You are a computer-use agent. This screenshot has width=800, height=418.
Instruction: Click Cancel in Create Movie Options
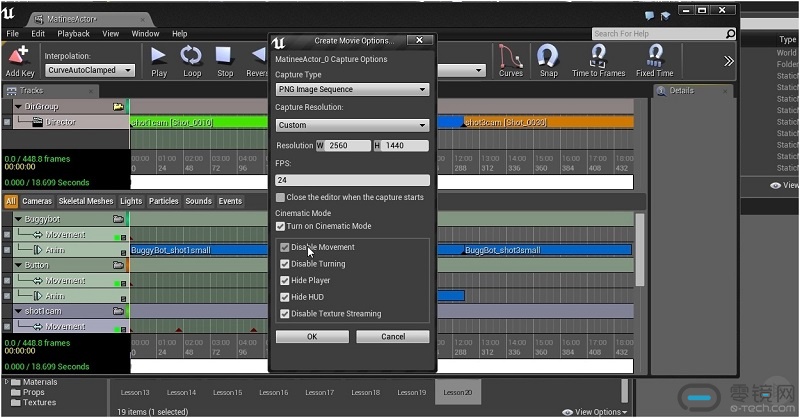click(x=393, y=337)
